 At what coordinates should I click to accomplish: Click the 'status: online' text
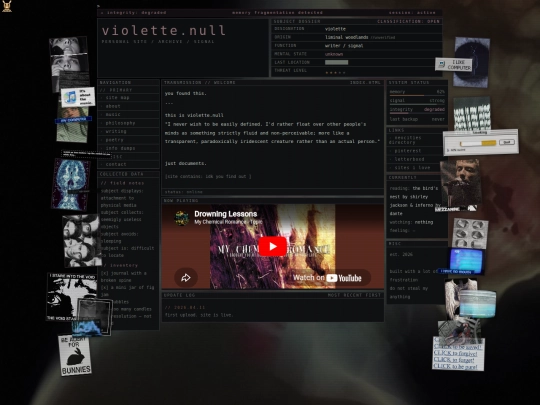coord(184,192)
